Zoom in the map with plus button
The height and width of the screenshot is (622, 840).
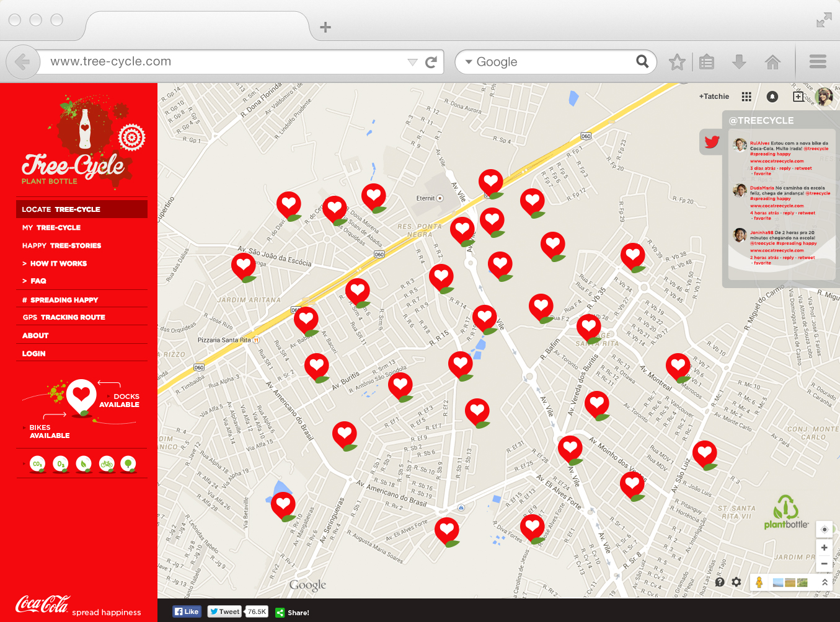pyautogui.click(x=824, y=548)
